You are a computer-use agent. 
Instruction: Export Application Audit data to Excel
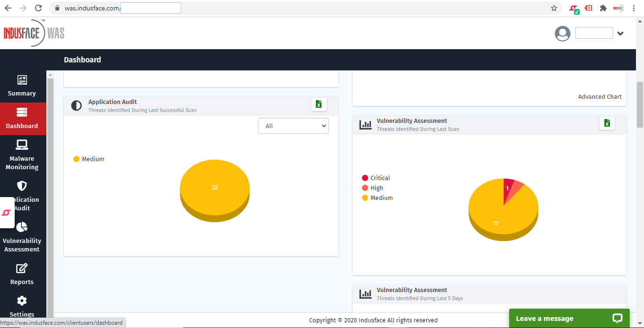tap(318, 104)
